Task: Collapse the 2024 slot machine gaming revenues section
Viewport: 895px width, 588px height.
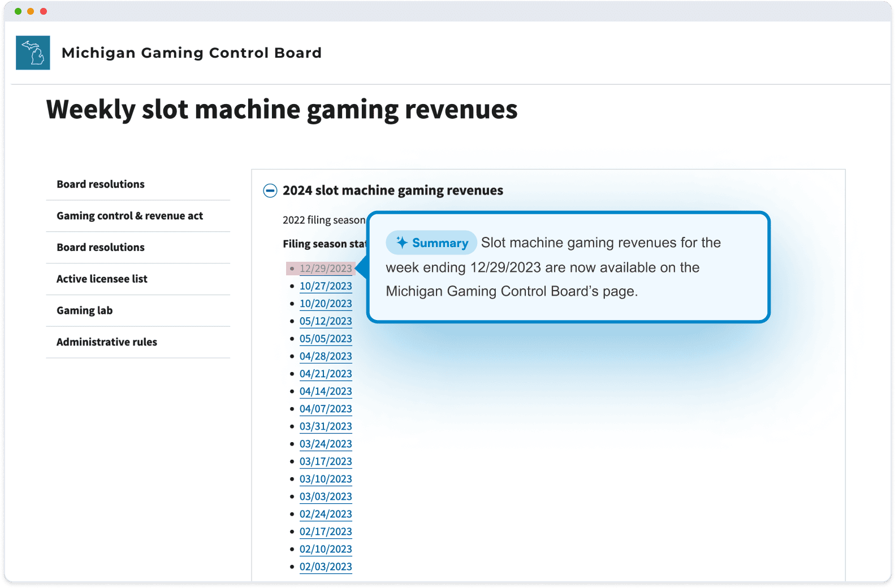Action: 270,191
